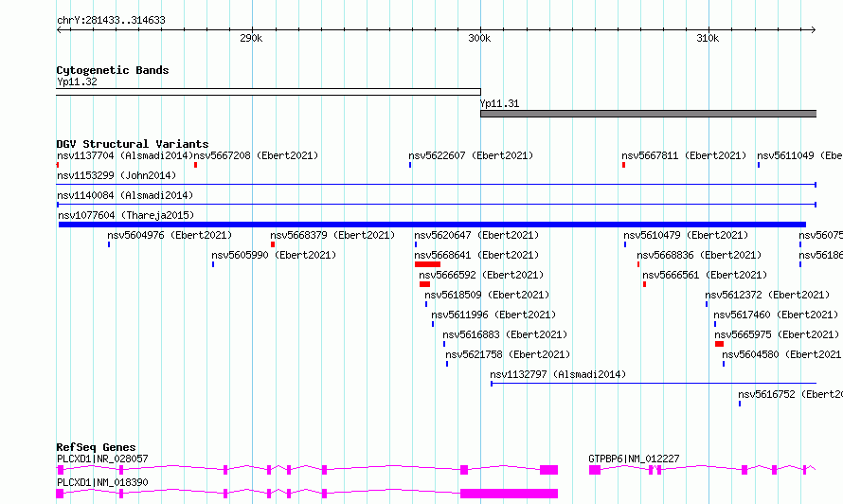Viewport: 843px width, 504px height.
Task: Click the red nsv5666592 variant bar
Action: [x=424, y=284]
